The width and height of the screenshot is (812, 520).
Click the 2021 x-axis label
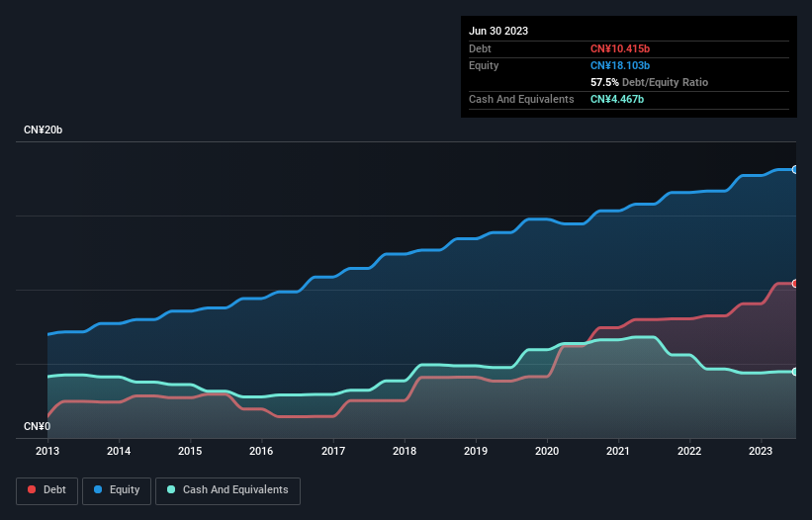click(618, 451)
